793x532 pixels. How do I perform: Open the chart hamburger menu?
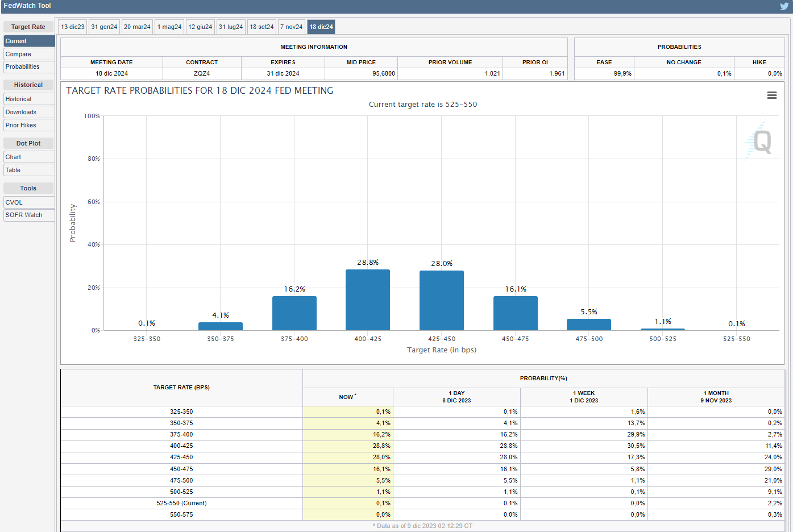[771, 95]
